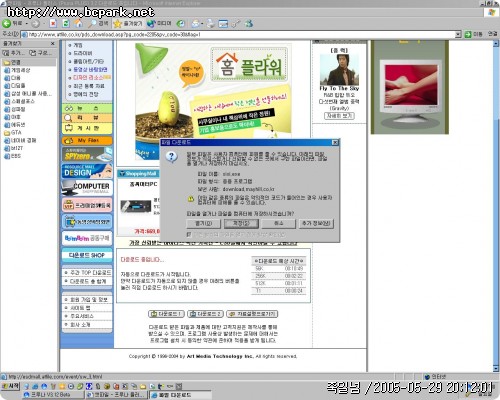Close the Favorites side panel
The width and height of the screenshot is (500, 400).
click(x=53, y=44)
